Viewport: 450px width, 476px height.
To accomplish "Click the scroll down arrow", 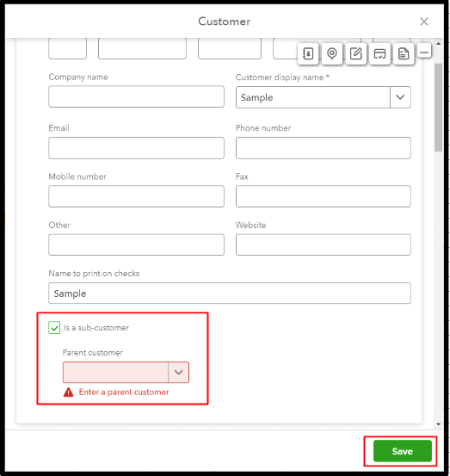I will [x=438, y=424].
